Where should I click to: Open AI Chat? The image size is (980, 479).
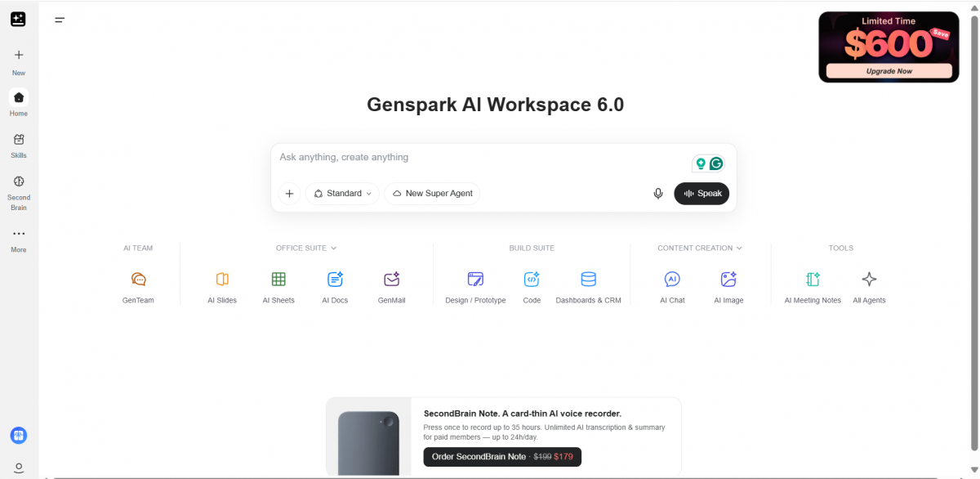(672, 287)
